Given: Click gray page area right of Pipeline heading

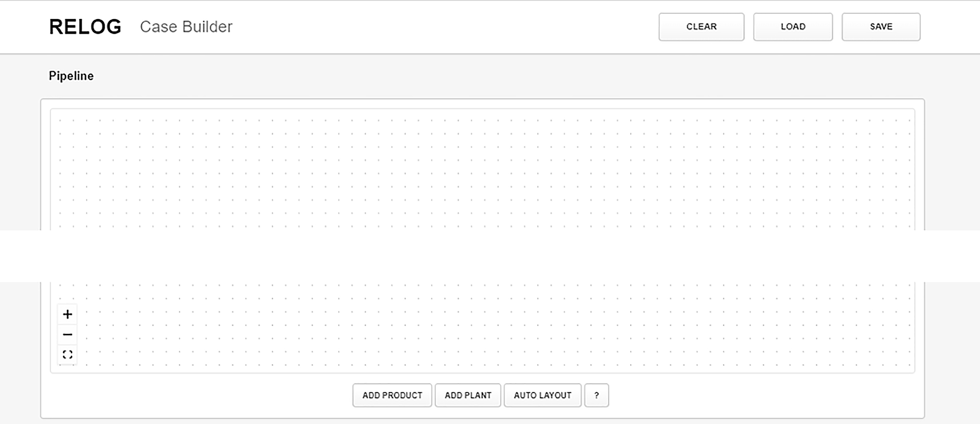Looking at the screenshot, I should pyautogui.click(x=488, y=76).
